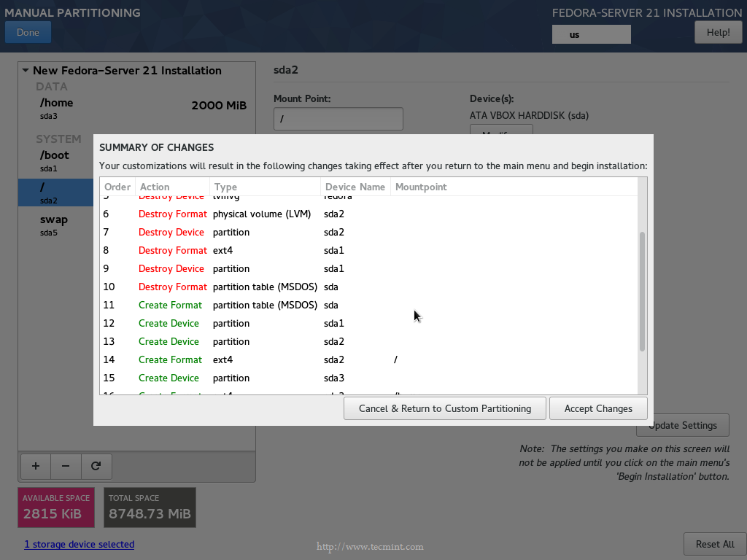Select row 10 Destroy Format partition table
The height and width of the screenshot is (560, 747).
pos(368,287)
